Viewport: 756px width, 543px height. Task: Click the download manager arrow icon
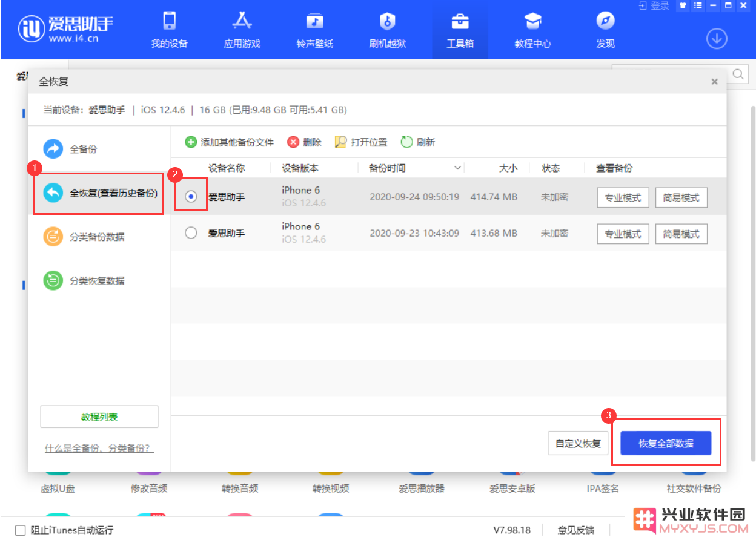pos(717,39)
